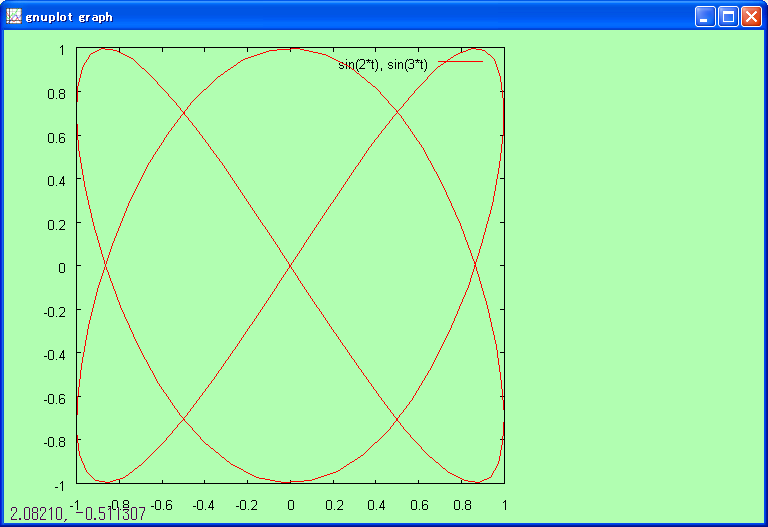This screenshot has width=768, height=527.
Task: Close the gnuplot graph window
Action: pos(751,17)
